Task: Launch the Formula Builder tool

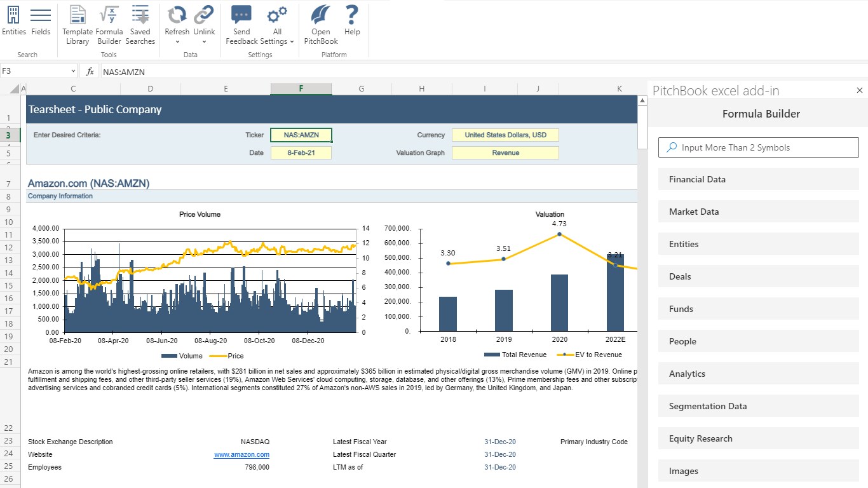Action: tap(109, 25)
